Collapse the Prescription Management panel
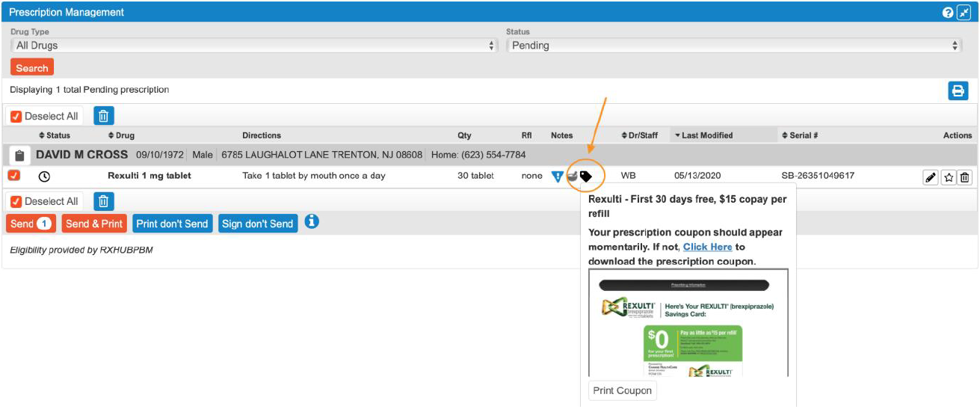Image resolution: width=980 pixels, height=412 pixels. point(964,13)
